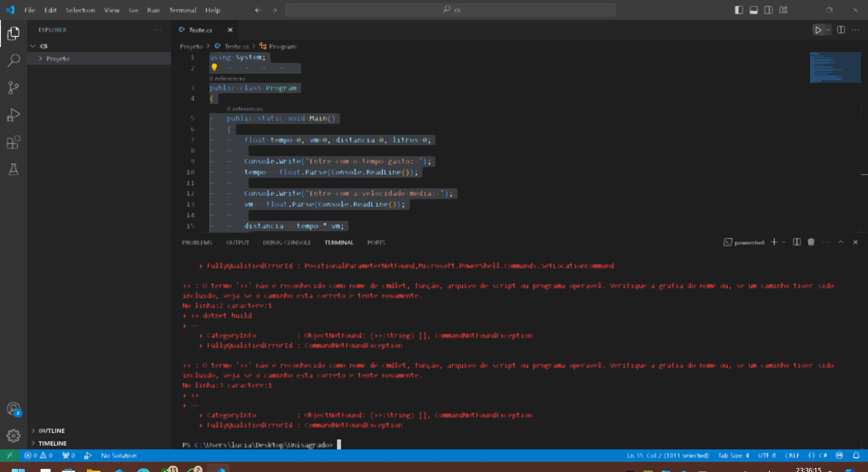Click the Manage gear icon
This screenshot has width=868, height=472.
pyautogui.click(x=14, y=435)
